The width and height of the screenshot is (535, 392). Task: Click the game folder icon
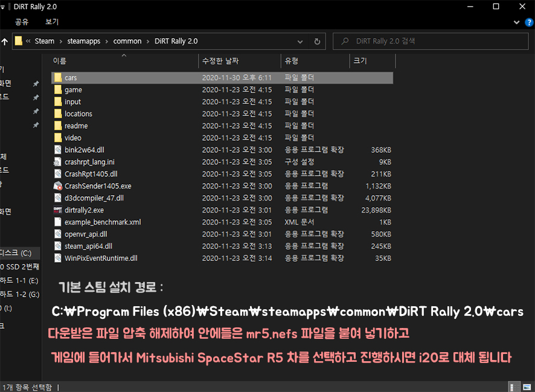point(58,90)
